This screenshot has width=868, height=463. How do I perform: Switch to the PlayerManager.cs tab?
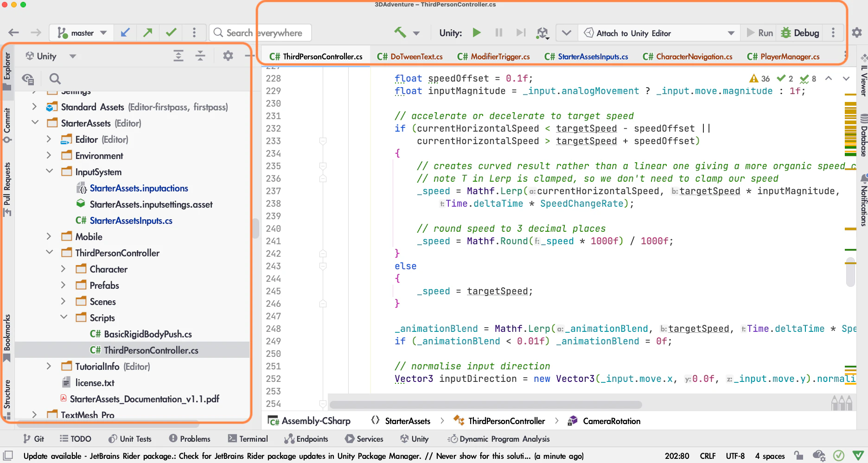783,57
